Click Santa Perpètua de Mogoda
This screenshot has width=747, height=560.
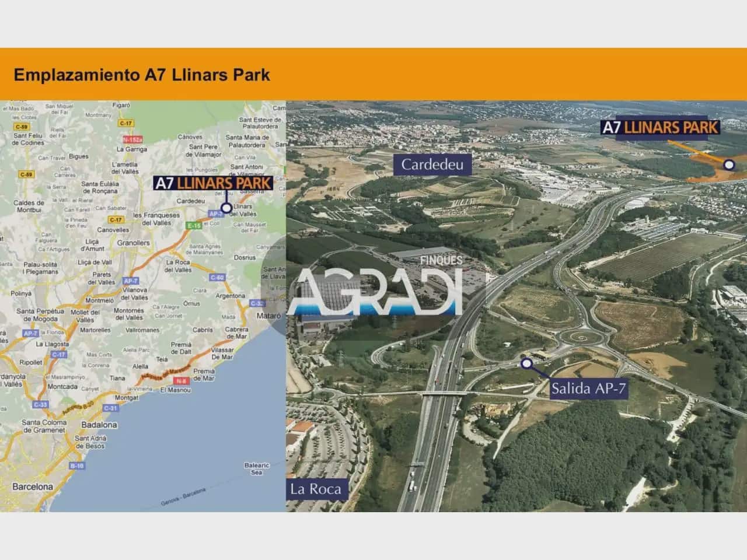point(41,315)
